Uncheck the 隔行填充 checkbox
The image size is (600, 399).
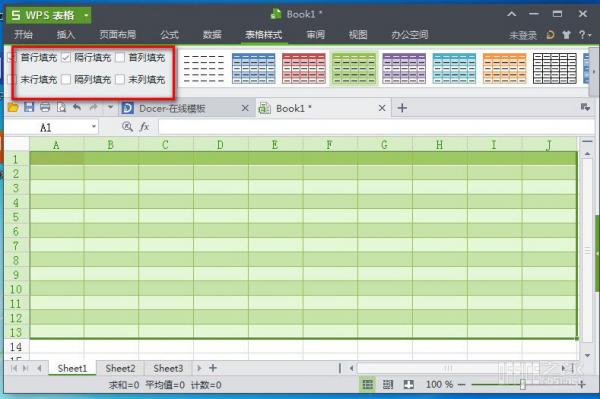(66, 57)
